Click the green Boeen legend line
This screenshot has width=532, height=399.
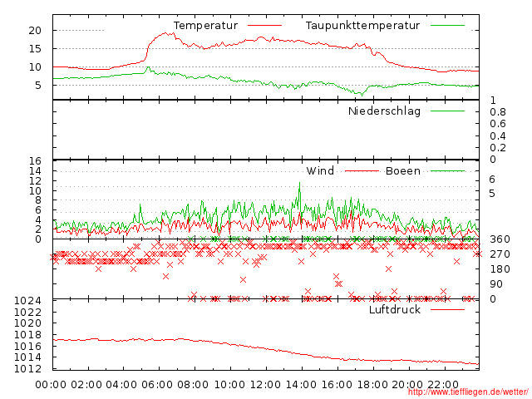click(x=447, y=171)
